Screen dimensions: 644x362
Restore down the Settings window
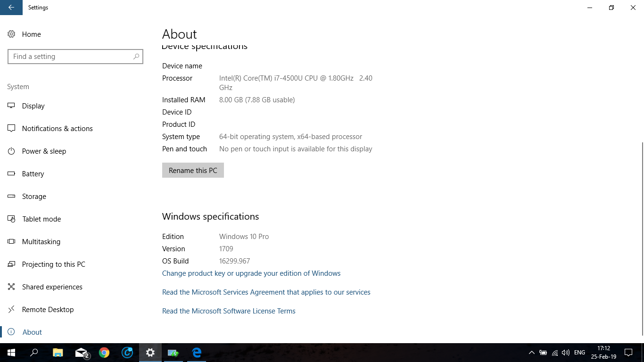click(611, 8)
